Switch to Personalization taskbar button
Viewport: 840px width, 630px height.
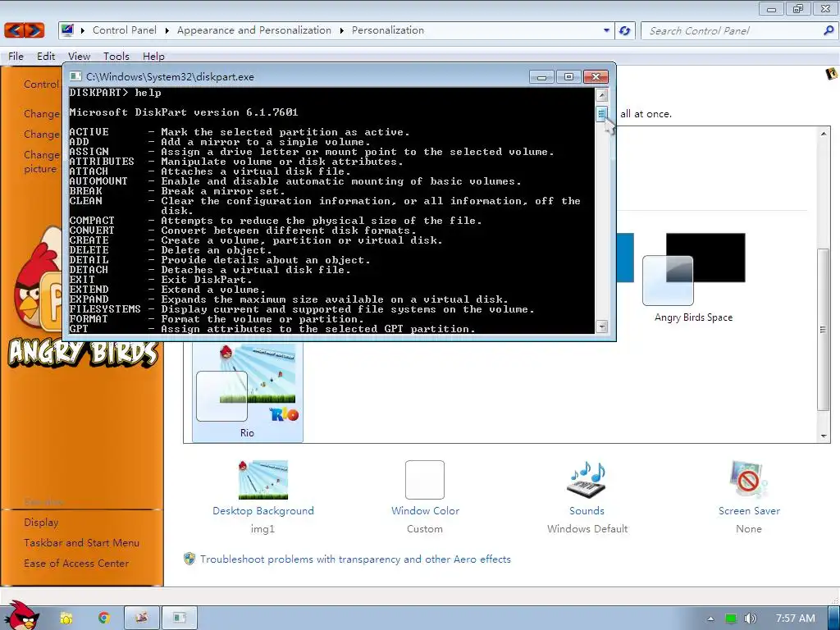coord(142,619)
